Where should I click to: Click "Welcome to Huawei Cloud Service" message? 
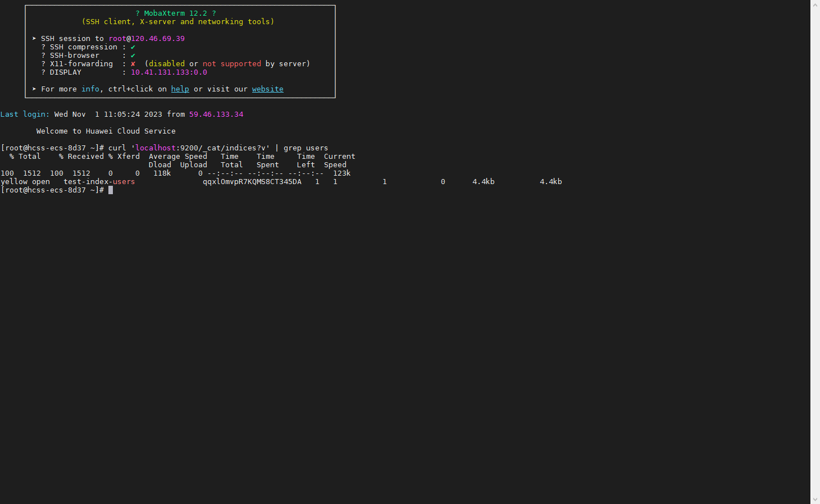pyautogui.click(x=106, y=131)
